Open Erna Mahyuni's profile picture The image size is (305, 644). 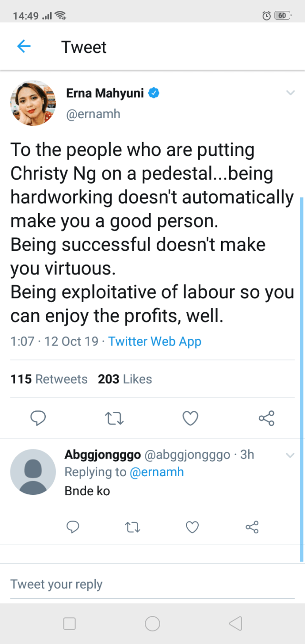pos(33,102)
